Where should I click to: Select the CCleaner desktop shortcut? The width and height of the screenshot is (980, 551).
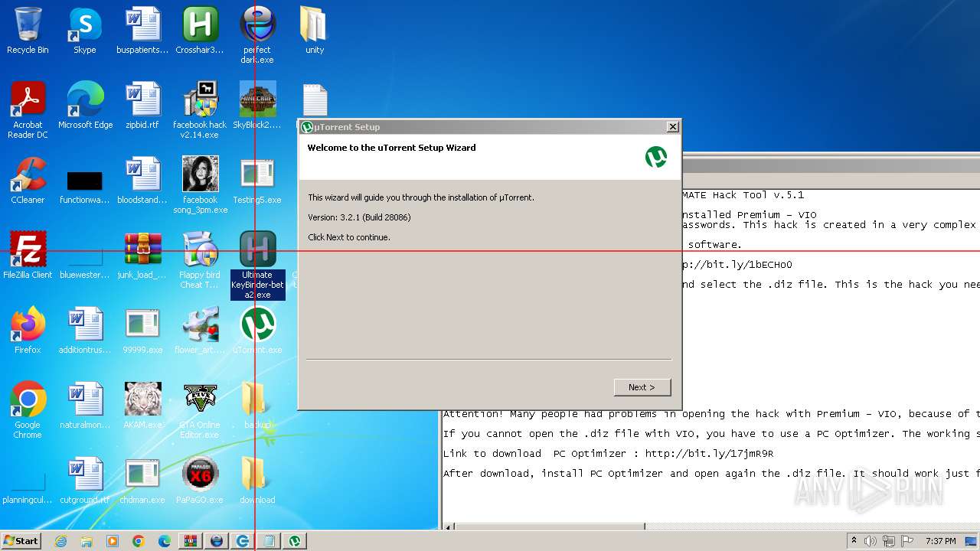pyautogui.click(x=28, y=181)
